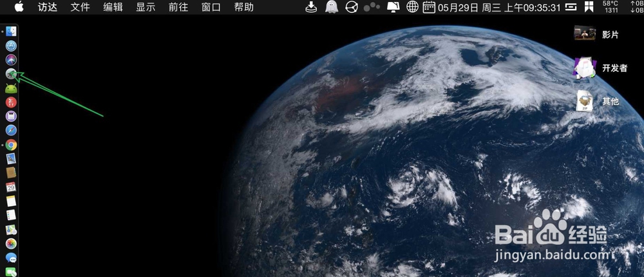Screen dimensions: 644x277
Task: Open Calendar showing 29 in dock
Action: [11, 187]
